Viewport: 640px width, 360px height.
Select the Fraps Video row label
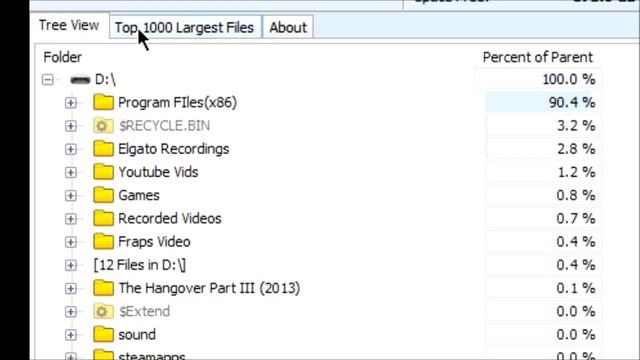154,242
